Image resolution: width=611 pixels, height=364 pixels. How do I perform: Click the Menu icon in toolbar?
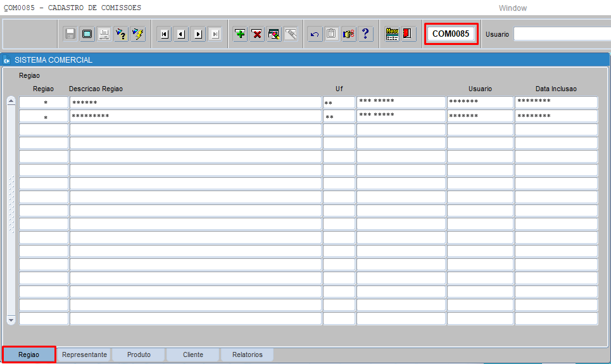(392, 34)
